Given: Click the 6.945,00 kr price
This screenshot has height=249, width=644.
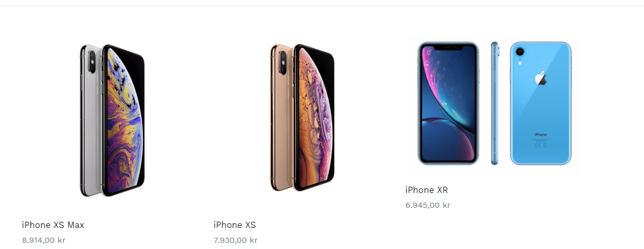Looking at the screenshot, I should click(428, 205).
